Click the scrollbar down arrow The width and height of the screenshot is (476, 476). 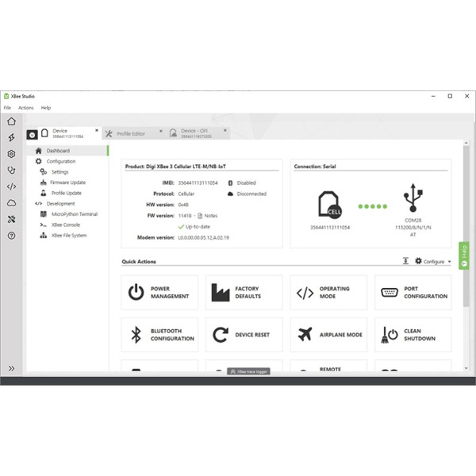tap(466, 368)
